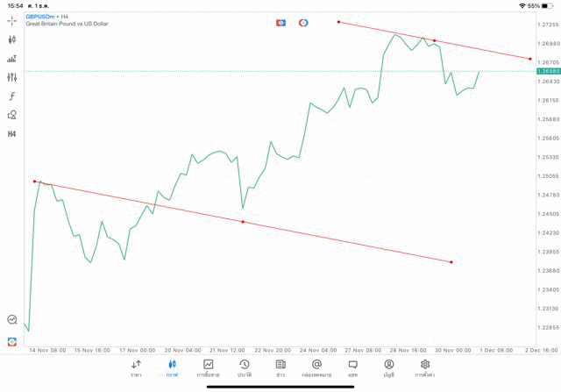Switch to the Quotes (ราคา) tab

(x=136, y=368)
